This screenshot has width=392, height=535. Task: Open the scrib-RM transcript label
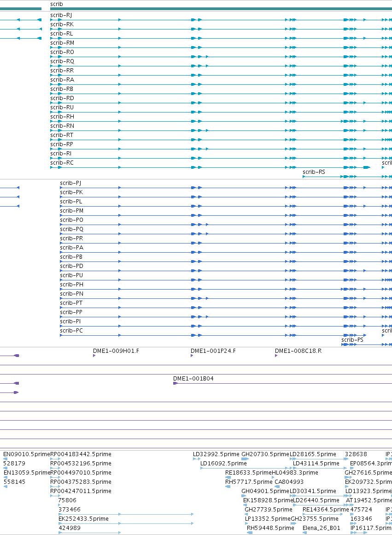[62, 42]
